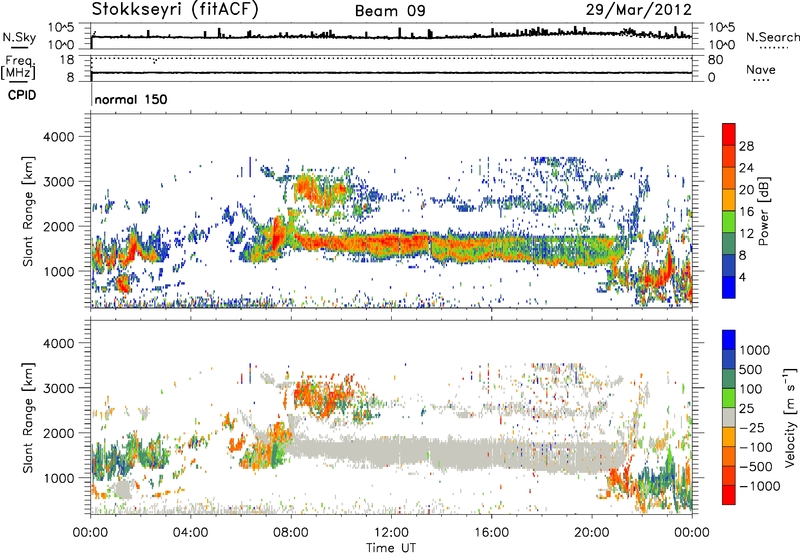This screenshot has height=554, width=800.
Task: Click the 1000 tick on the velocity panel
Action: (x=58, y=478)
